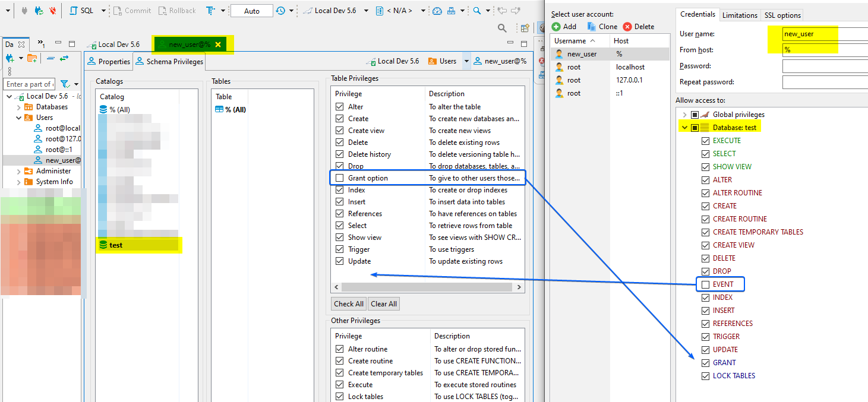Click the Collapse All icon in navigator

click(x=50, y=58)
